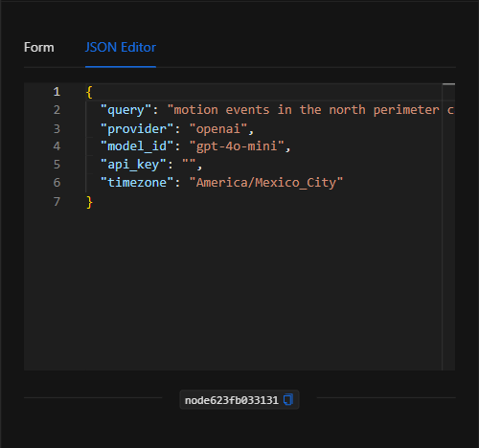The image size is (479, 448).
Task: Click line number 1 in gutter
Action: [x=57, y=92]
